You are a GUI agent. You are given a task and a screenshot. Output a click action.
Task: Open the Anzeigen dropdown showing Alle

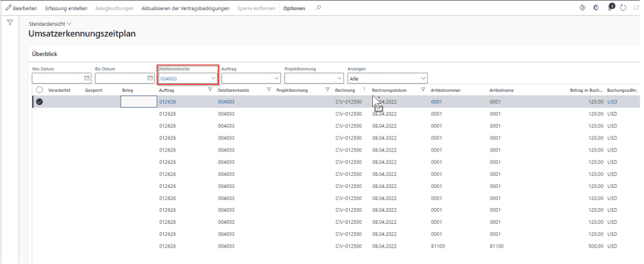423,79
